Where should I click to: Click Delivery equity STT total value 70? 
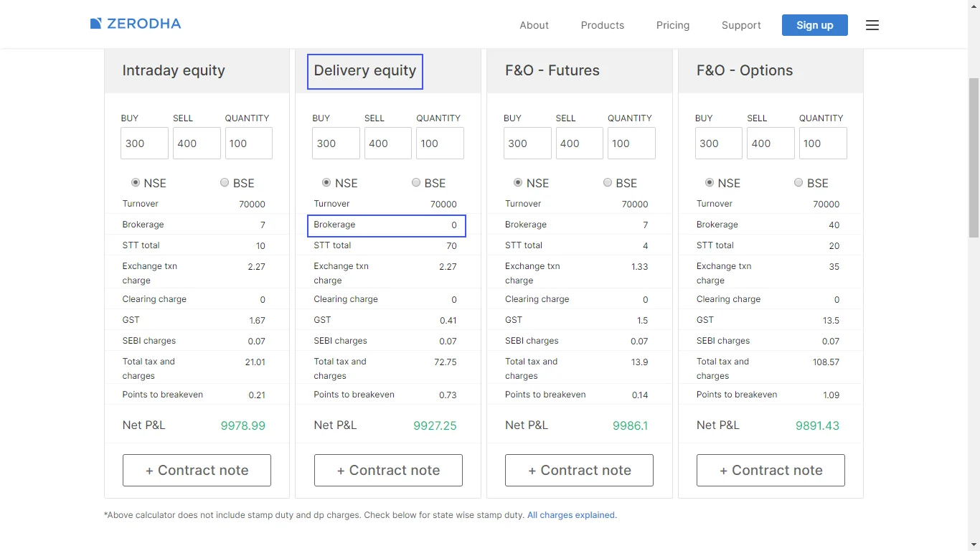coord(451,246)
